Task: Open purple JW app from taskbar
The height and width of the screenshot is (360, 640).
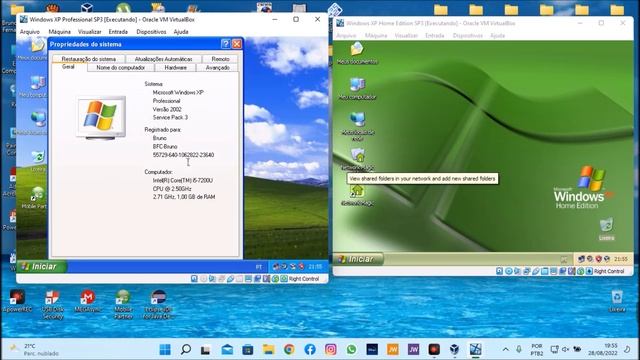Action: point(413,349)
